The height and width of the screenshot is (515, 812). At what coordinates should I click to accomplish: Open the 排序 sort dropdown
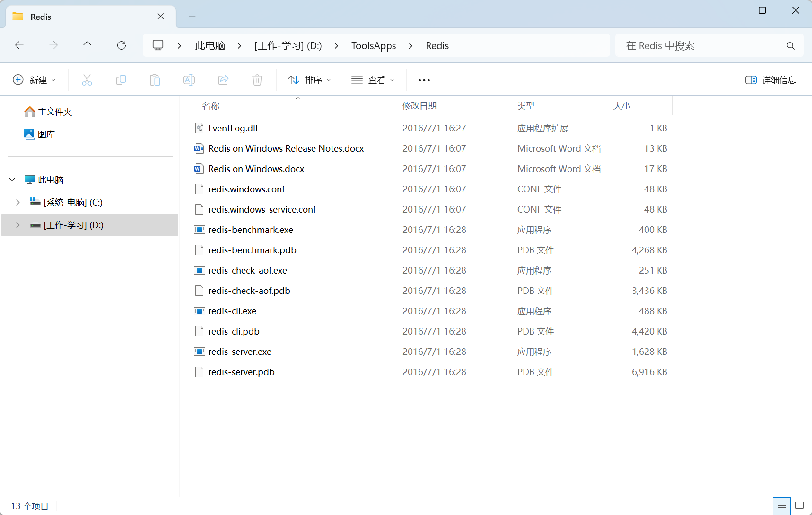(x=310, y=80)
